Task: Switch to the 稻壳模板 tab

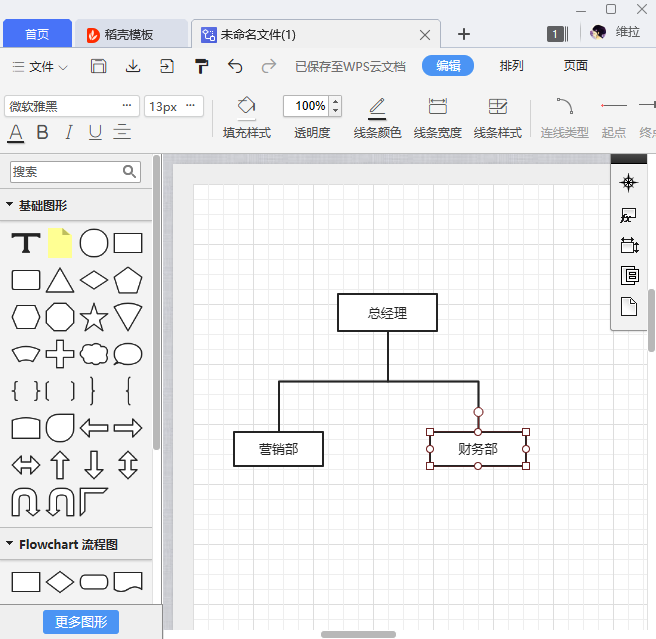Action: click(129, 34)
